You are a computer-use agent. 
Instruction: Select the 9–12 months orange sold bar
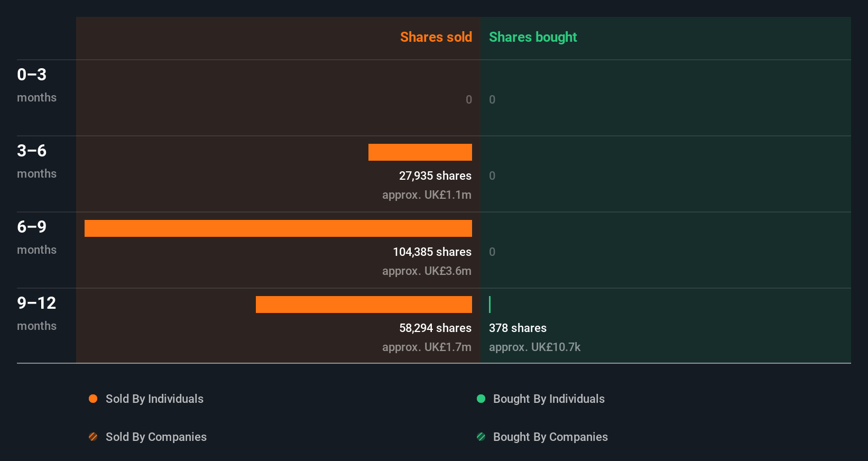tap(364, 305)
